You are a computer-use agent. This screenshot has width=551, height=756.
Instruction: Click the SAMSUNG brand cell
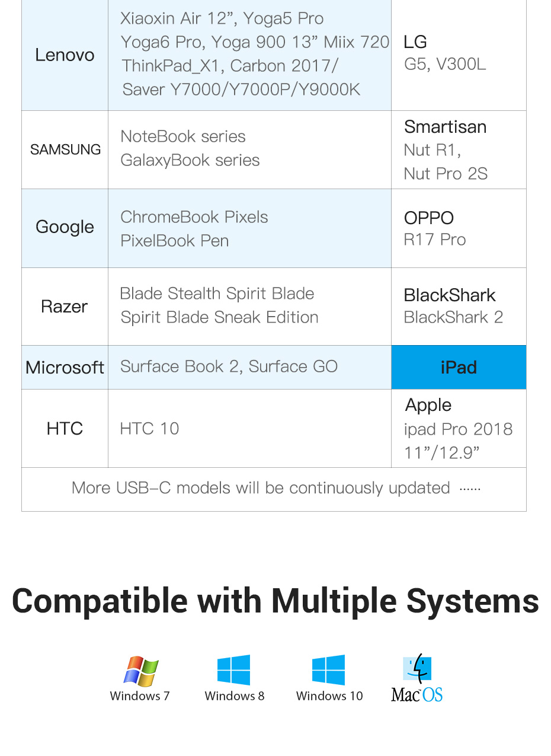(x=65, y=149)
